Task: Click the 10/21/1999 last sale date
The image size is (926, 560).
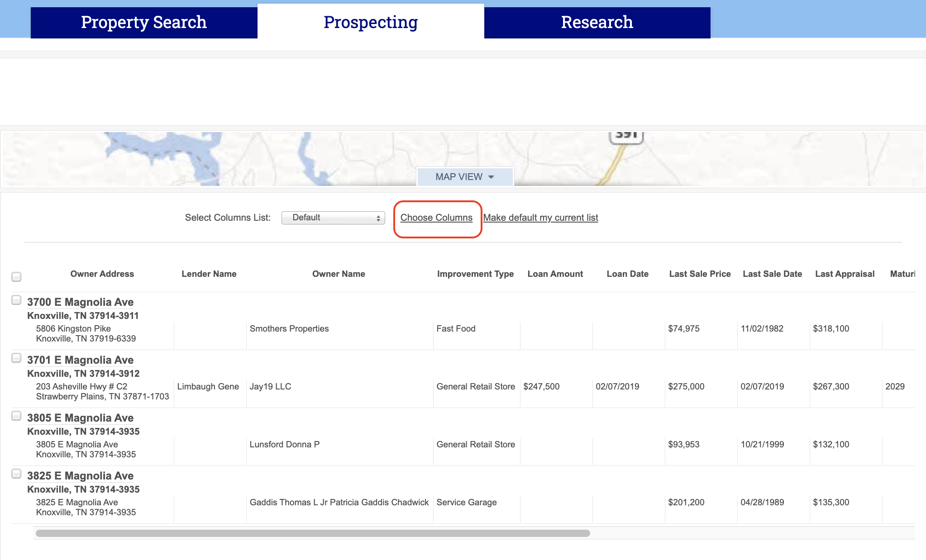Action: click(x=762, y=445)
